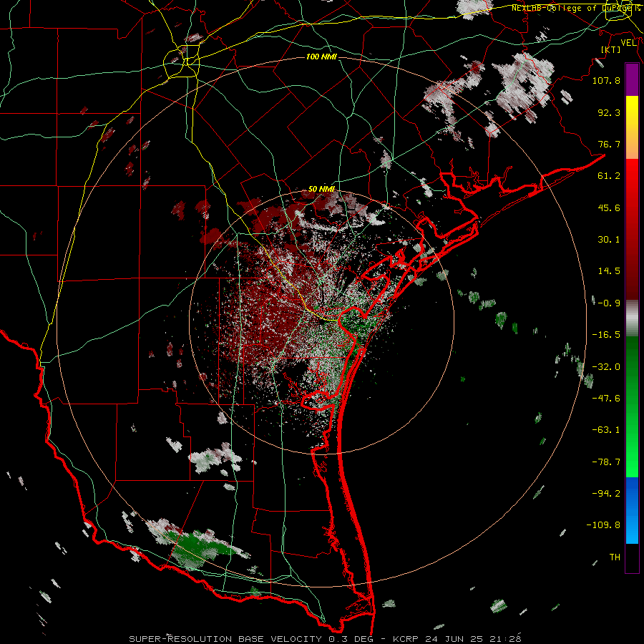Click the 76.7 value on velocity scale
644x644 pixels.
[609, 144]
